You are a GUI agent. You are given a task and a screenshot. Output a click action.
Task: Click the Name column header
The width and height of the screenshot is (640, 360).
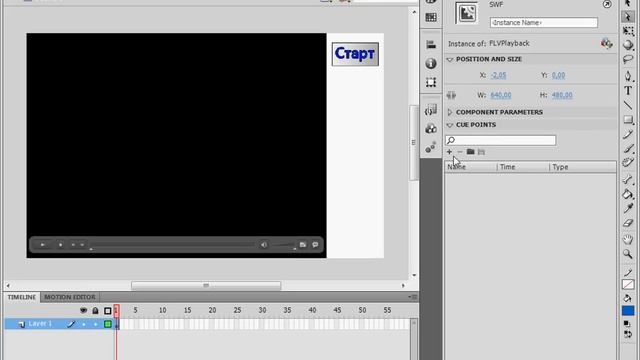tap(471, 167)
